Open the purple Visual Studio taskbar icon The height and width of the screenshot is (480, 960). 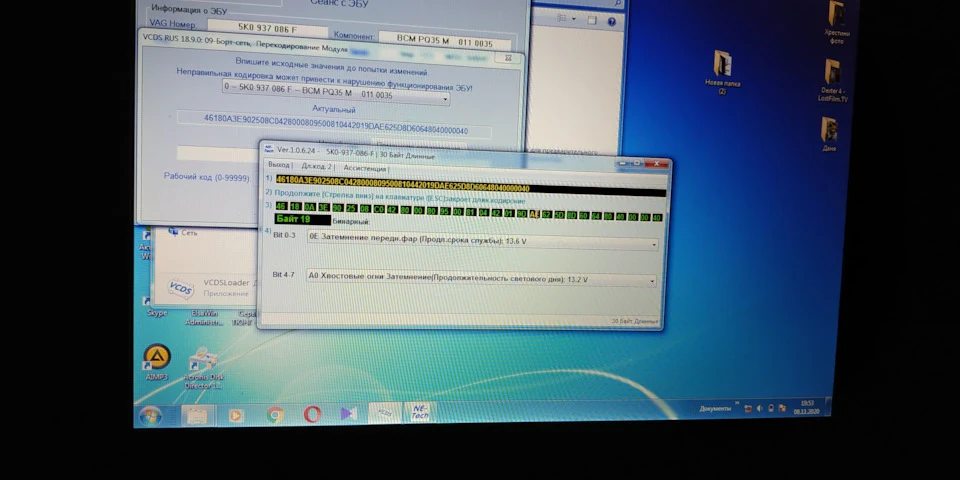[x=348, y=413]
